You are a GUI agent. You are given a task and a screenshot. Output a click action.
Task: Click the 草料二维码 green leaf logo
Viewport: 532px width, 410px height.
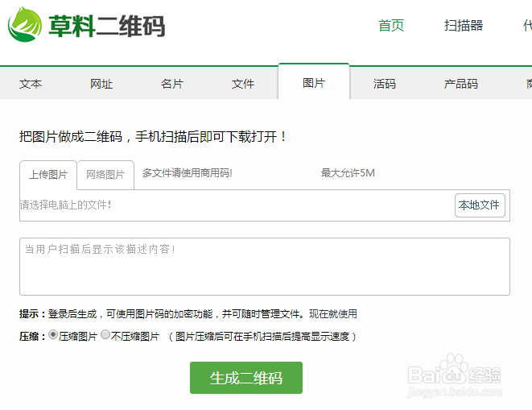25,25
